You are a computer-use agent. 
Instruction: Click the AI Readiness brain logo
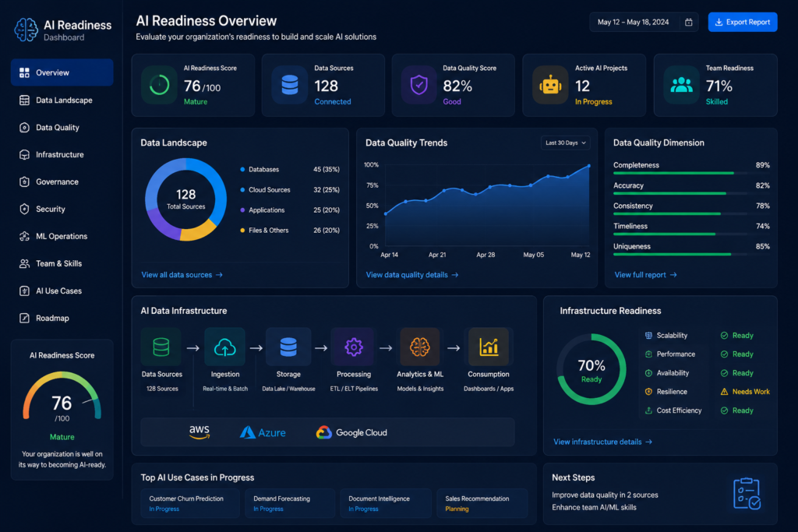pyautogui.click(x=26, y=30)
